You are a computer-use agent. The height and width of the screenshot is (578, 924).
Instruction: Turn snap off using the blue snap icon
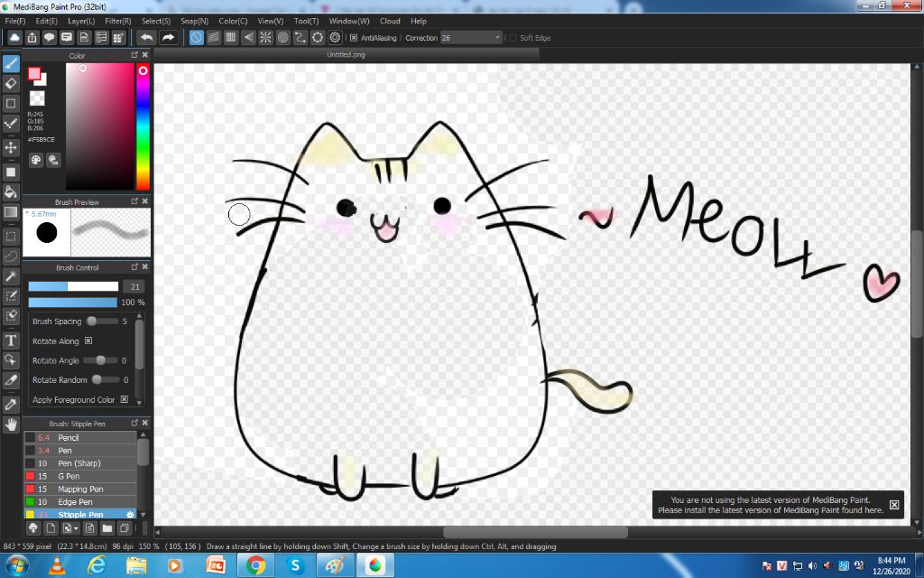196,38
